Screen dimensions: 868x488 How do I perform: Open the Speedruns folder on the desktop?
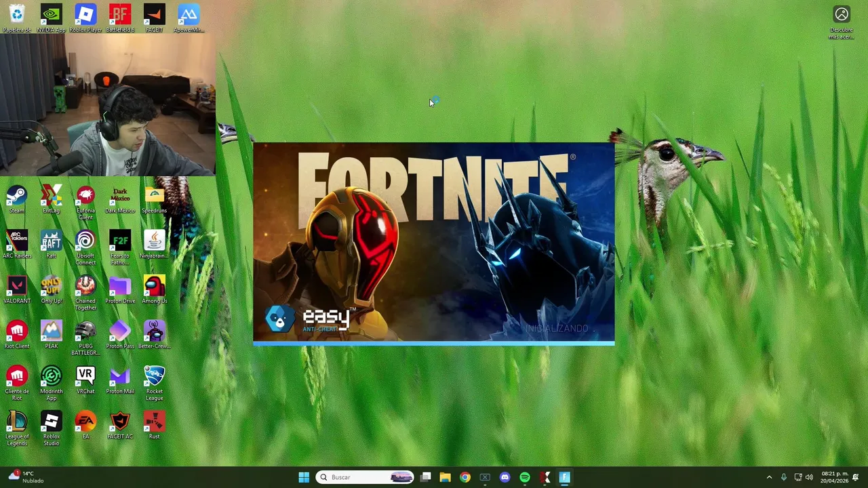pyautogui.click(x=154, y=200)
